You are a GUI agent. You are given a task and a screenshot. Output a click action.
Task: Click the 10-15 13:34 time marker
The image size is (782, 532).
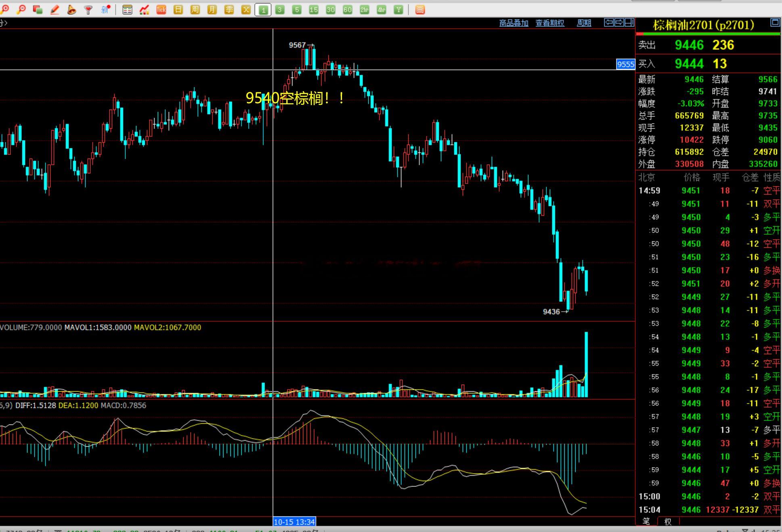click(294, 522)
